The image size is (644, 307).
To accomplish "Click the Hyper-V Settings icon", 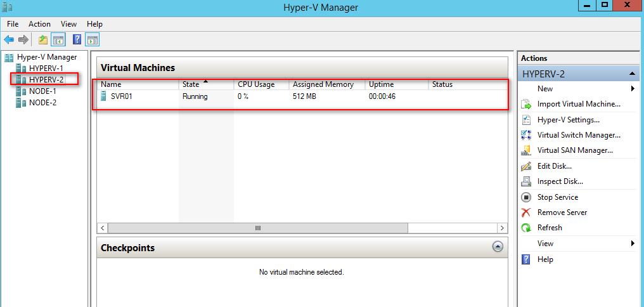I will [526, 120].
